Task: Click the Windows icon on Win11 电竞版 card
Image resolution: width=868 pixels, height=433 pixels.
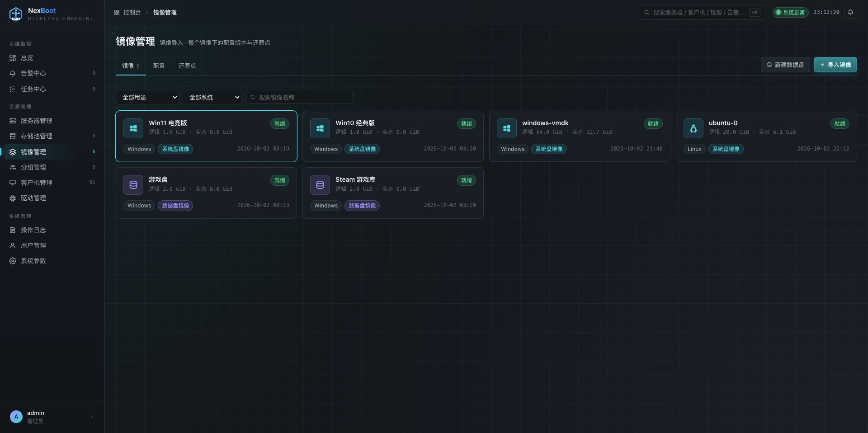Action: click(x=133, y=128)
